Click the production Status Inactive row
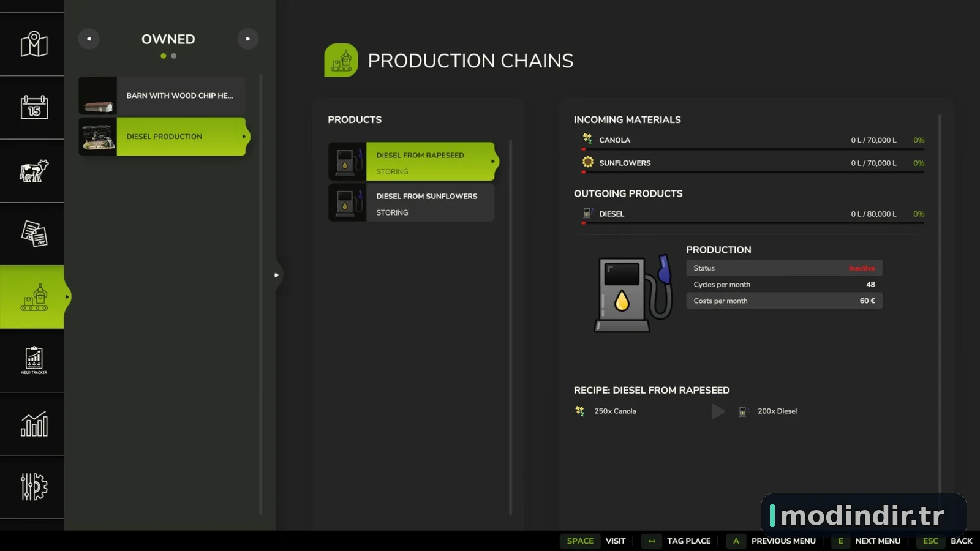The width and height of the screenshot is (980, 551). 784,268
